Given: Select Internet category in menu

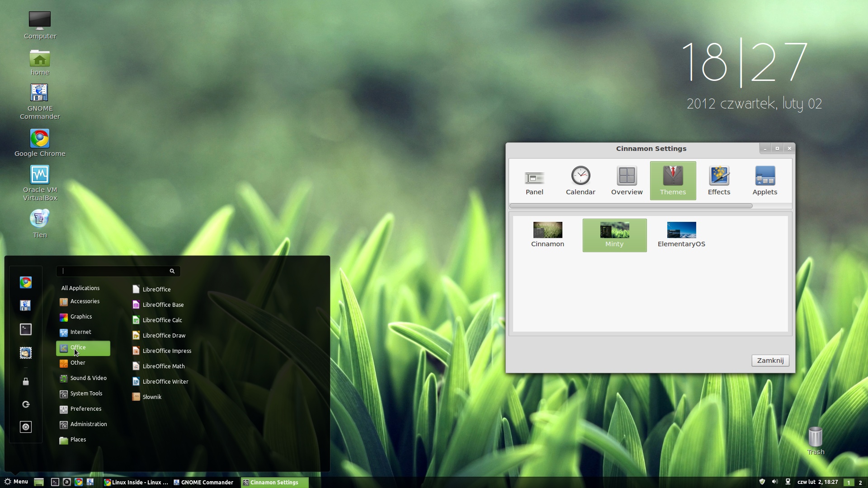Looking at the screenshot, I should click(80, 332).
